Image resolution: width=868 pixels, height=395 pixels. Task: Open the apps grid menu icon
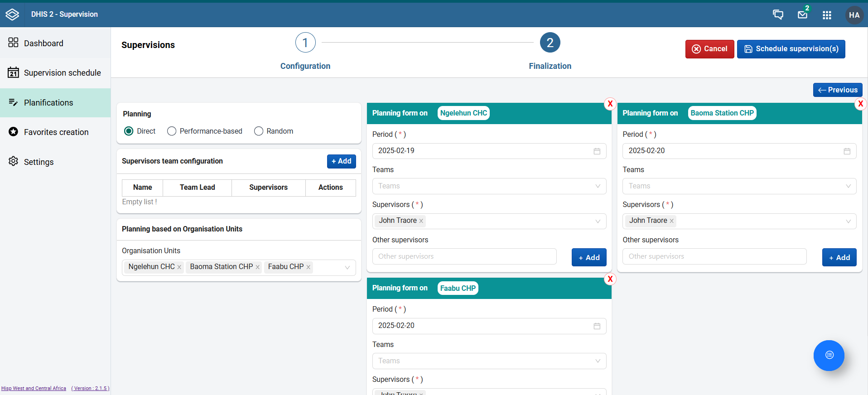(827, 15)
